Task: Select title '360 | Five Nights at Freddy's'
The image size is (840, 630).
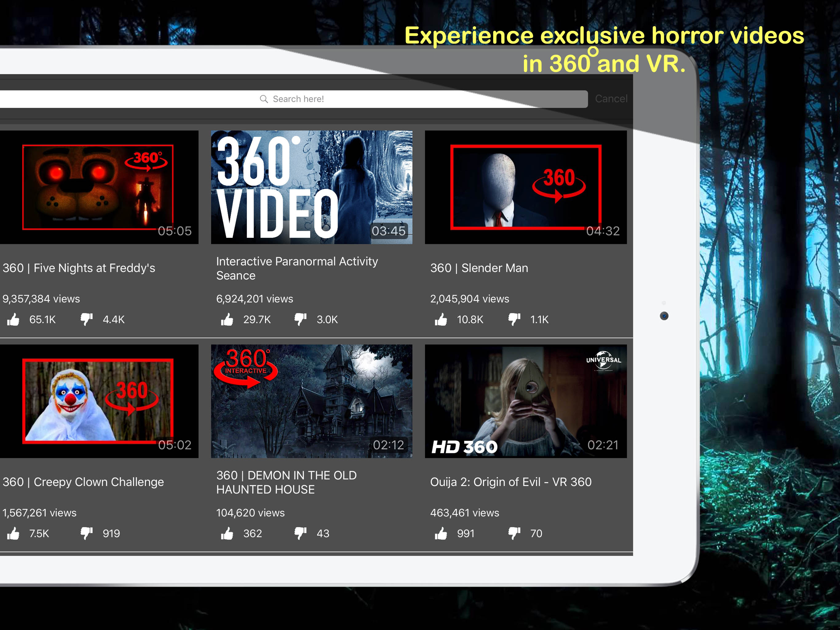Action: click(79, 268)
